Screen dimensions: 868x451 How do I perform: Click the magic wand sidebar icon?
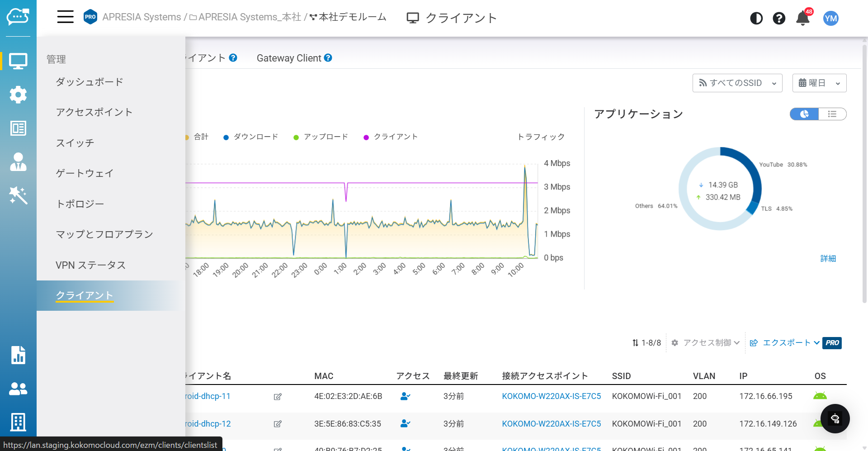pos(18,195)
